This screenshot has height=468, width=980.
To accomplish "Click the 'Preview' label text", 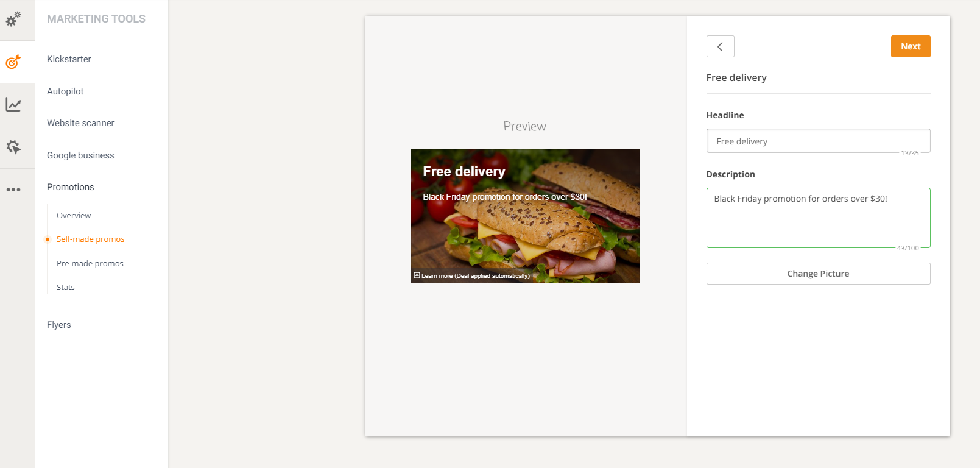I will [x=524, y=126].
